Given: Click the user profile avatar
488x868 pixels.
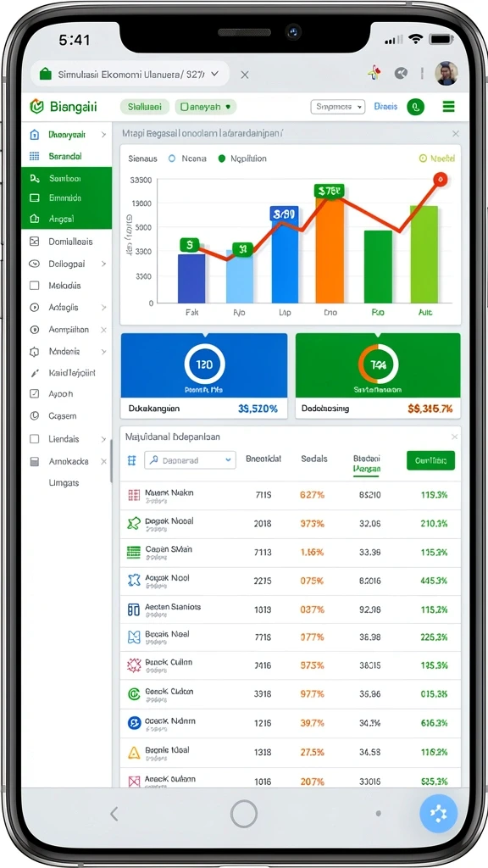Looking at the screenshot, I should [446, 74].
